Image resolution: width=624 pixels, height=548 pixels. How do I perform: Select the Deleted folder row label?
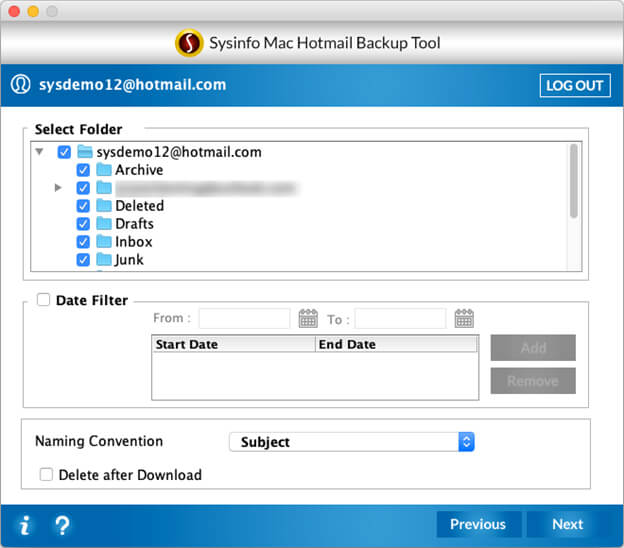pyautogui.click(x=140, y=206)
